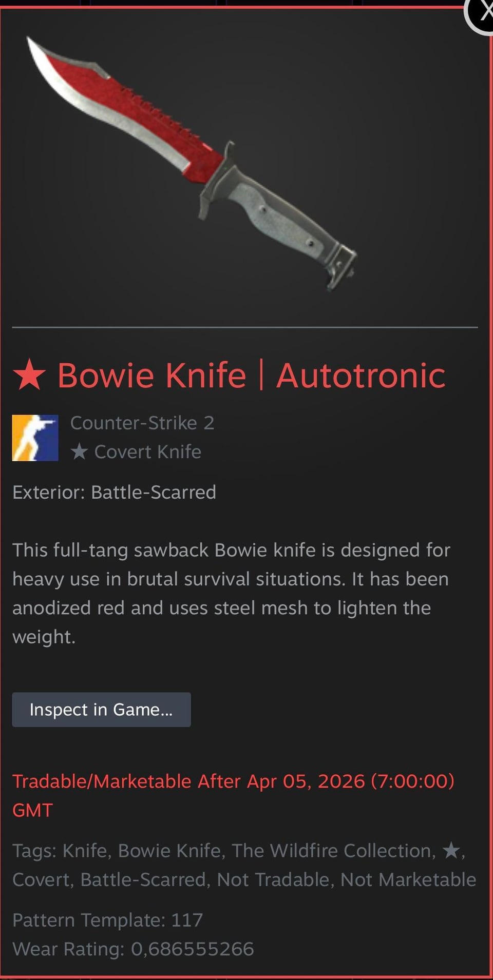Click the Covert Knife rarity label

point(148,452)
